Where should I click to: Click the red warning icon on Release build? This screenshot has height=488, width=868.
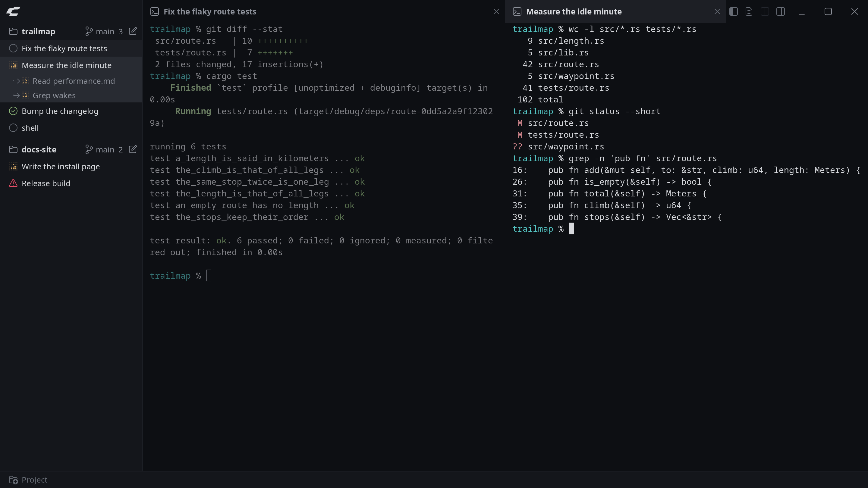pyautogui.click(x=13, y=183)
